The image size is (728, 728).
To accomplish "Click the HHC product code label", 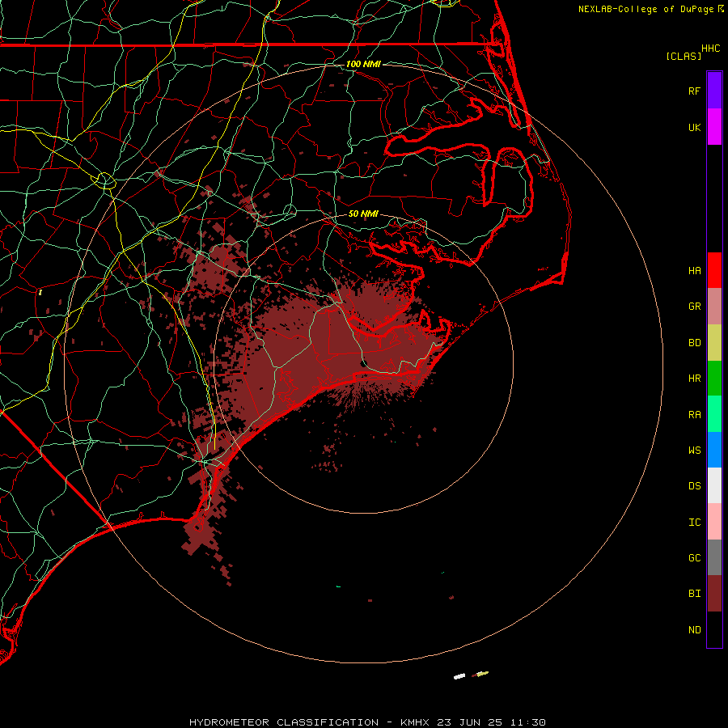I will [710, 49].
